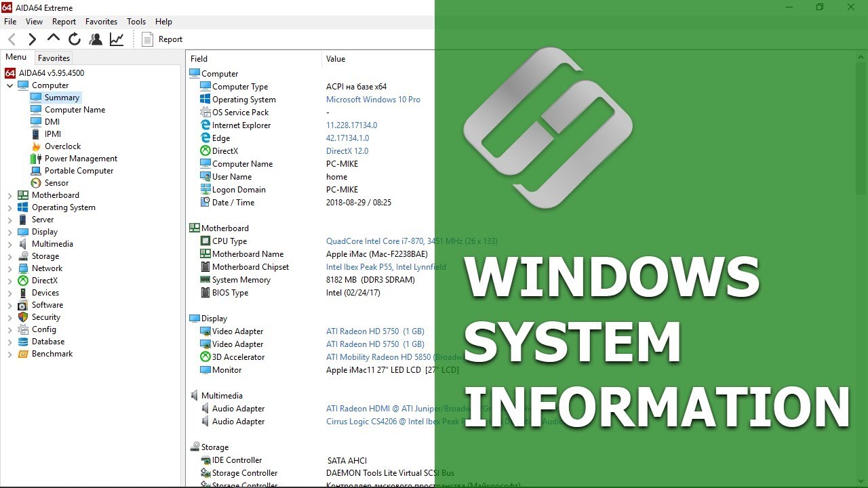This screenshot has width=868, height=488.
Task: Open the Help menu
Action: (x=163, y=22)
